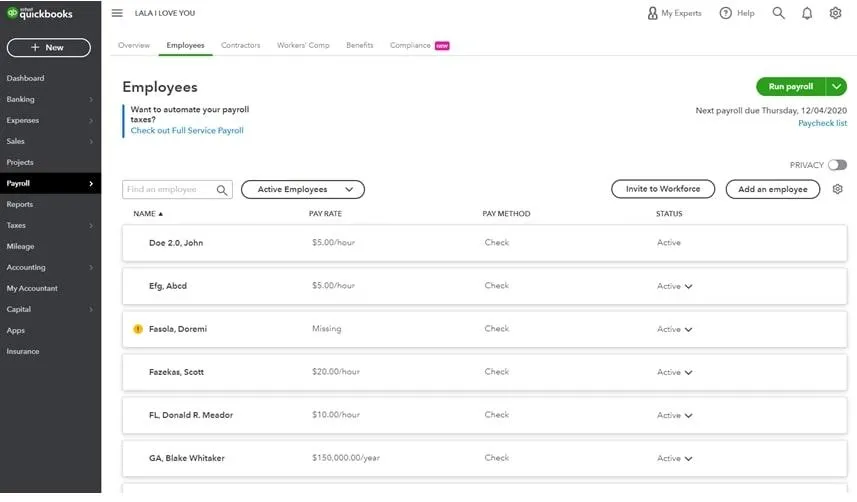This screenshot has width=857, height=502.
Task: Click the employee table settings gear
Action: tap(837, 189)
